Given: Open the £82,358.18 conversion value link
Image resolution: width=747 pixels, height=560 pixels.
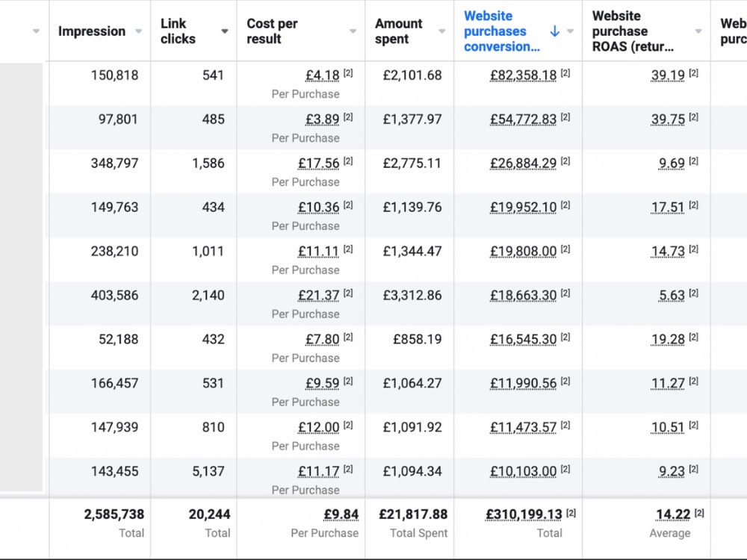Looking at the screenshot, I should point(523,75).
